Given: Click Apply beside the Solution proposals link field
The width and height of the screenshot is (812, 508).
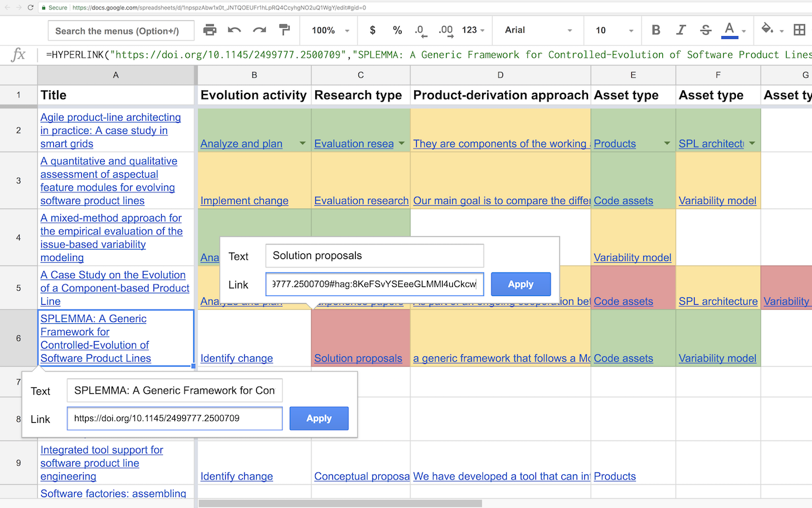Looking at the screenshot, I should pyautogui.click(x=521, y=284).
